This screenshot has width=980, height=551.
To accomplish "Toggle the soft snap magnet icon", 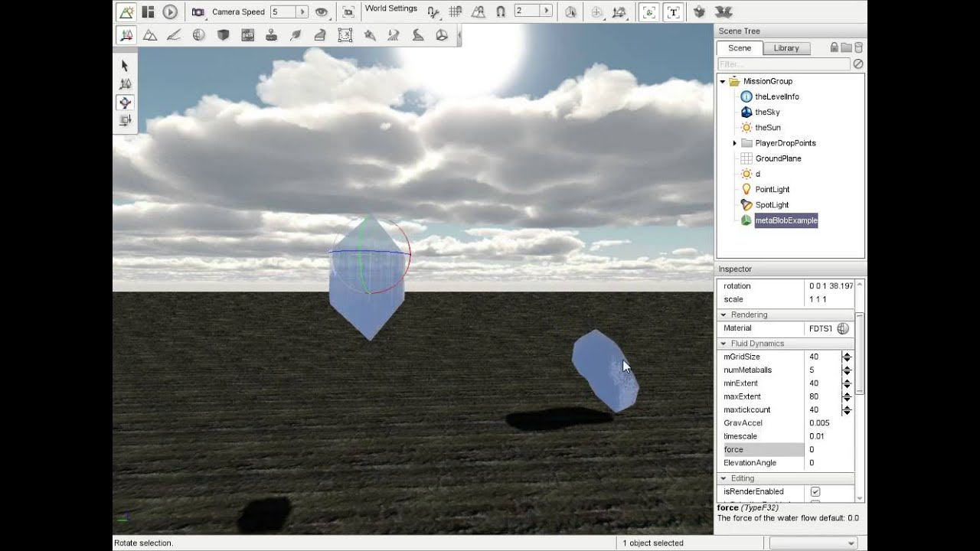I will coord(501,11).
